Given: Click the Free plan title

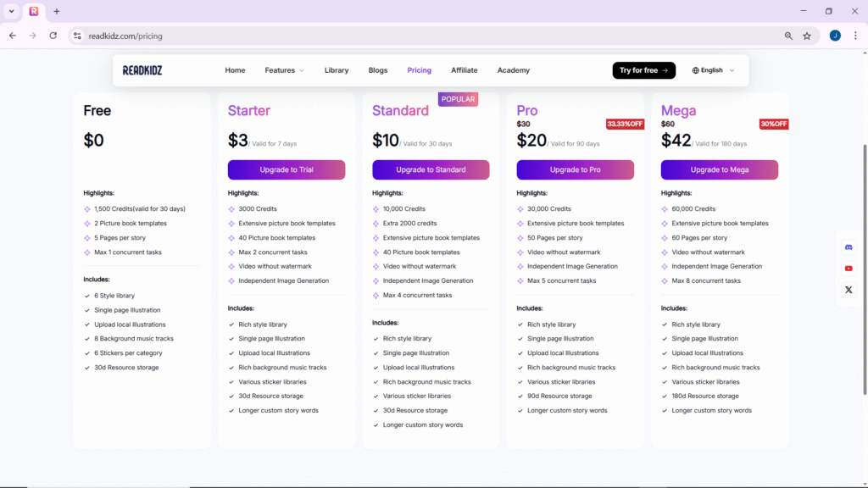Looking at the screenshot, I should 97,111.
